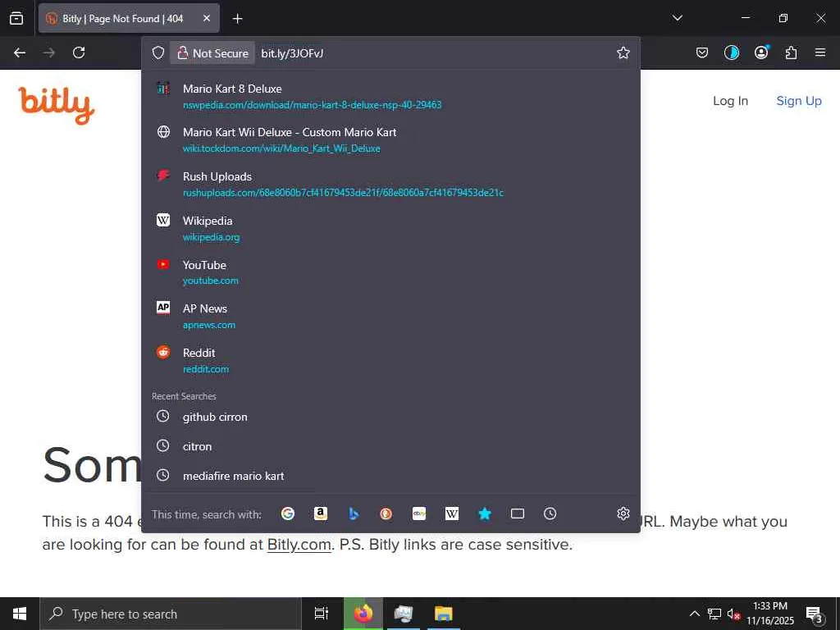
Task: Open the extensions puzzle icon
Action: coord(791,52)
